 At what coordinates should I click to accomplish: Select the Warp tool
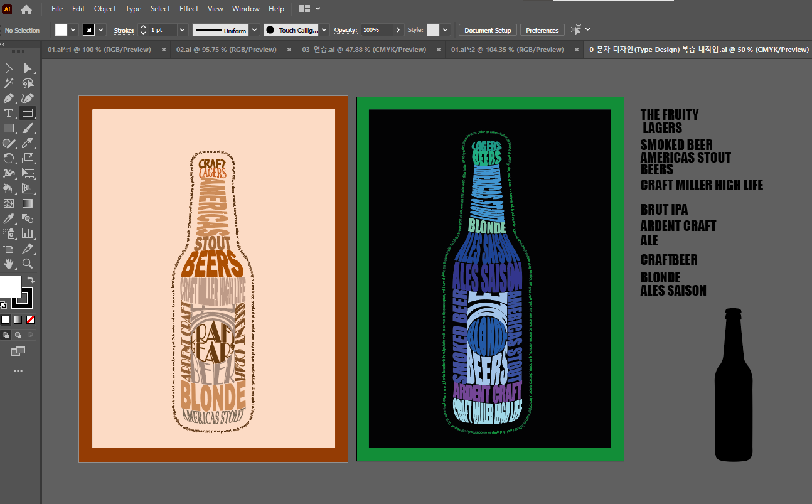coord(9,173)
